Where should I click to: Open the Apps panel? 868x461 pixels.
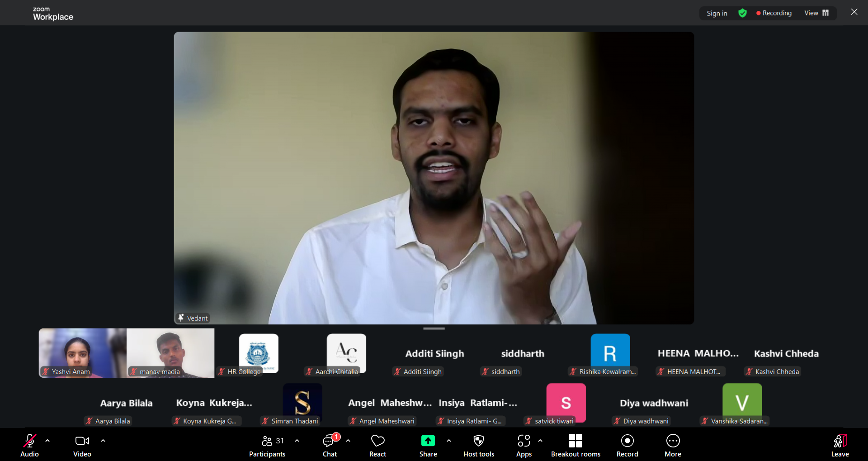click(524, 446)
